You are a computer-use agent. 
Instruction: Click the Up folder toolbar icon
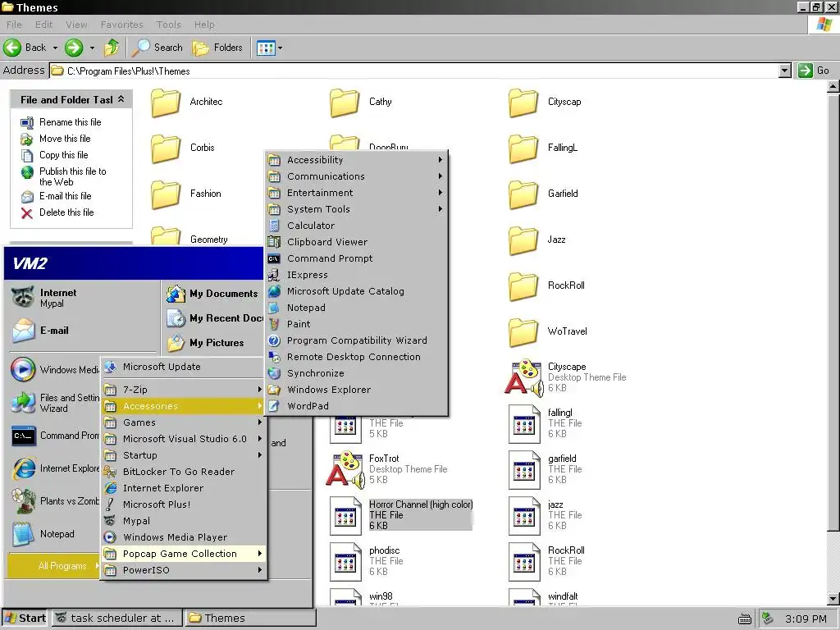(x=112, y=48)
